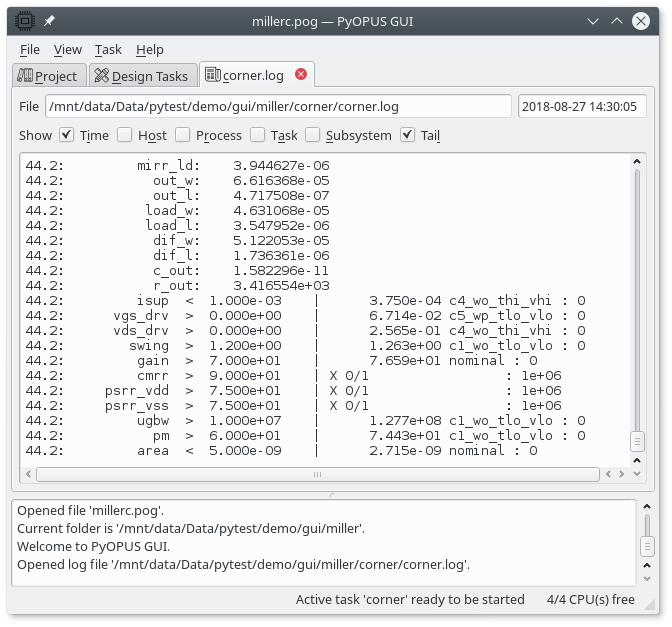Click the tools icon on Design Tasks tab
The image size is (672, 627).
[100, 75]
